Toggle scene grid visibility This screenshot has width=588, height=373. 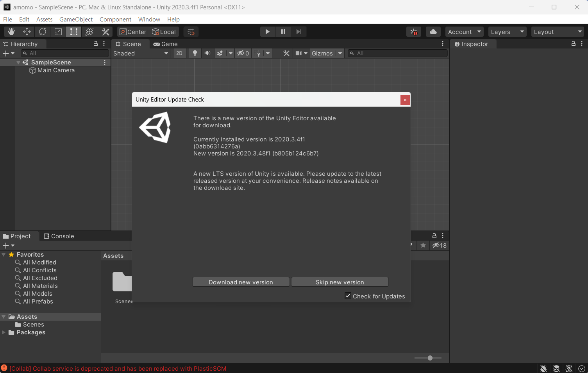point(257,53)
